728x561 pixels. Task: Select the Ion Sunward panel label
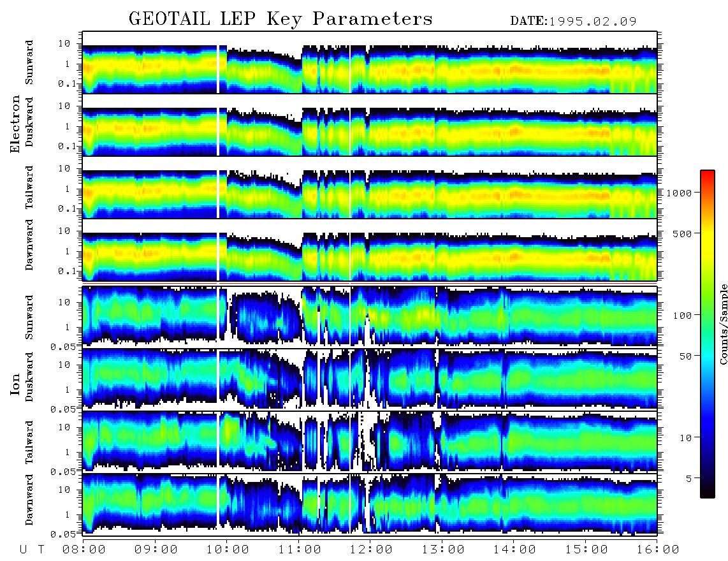click(x=29, y=317)
